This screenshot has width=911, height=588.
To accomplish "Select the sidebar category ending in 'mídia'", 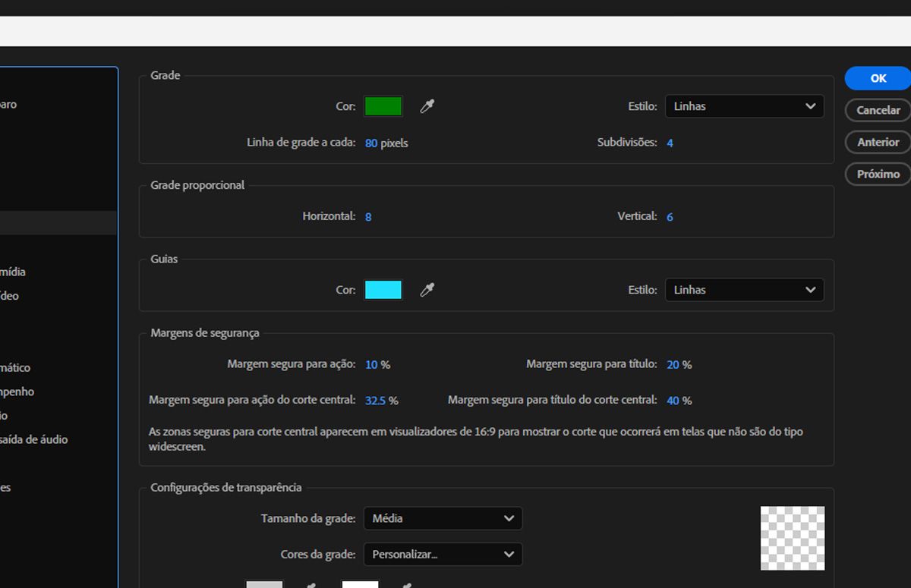I will tap(13, 272).
